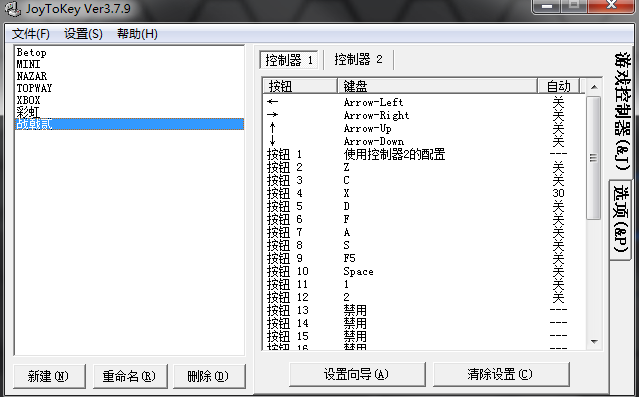
Task: Click the 重命名(R) button
Action: pos(130,376)
